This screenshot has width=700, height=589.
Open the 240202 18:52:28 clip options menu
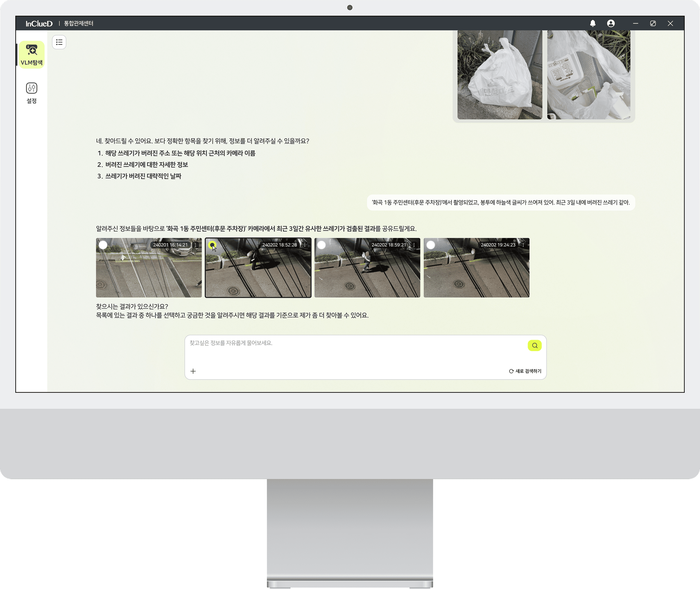[x=304, y=245]
